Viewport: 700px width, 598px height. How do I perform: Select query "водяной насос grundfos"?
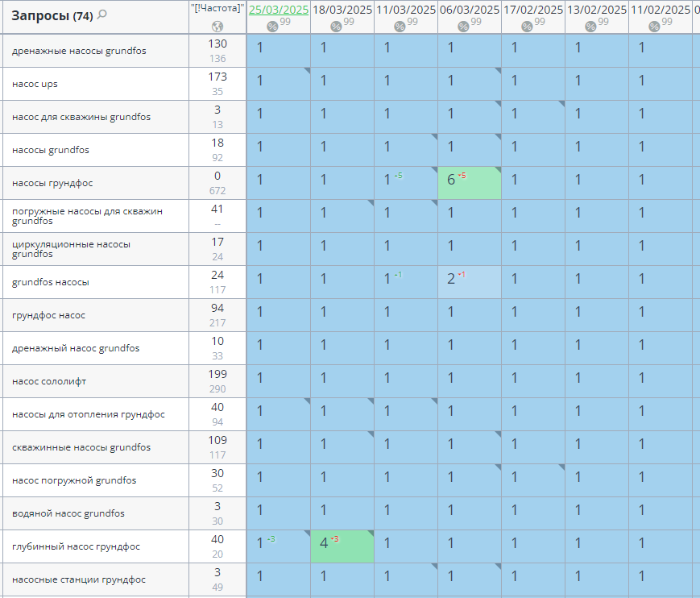68,513
